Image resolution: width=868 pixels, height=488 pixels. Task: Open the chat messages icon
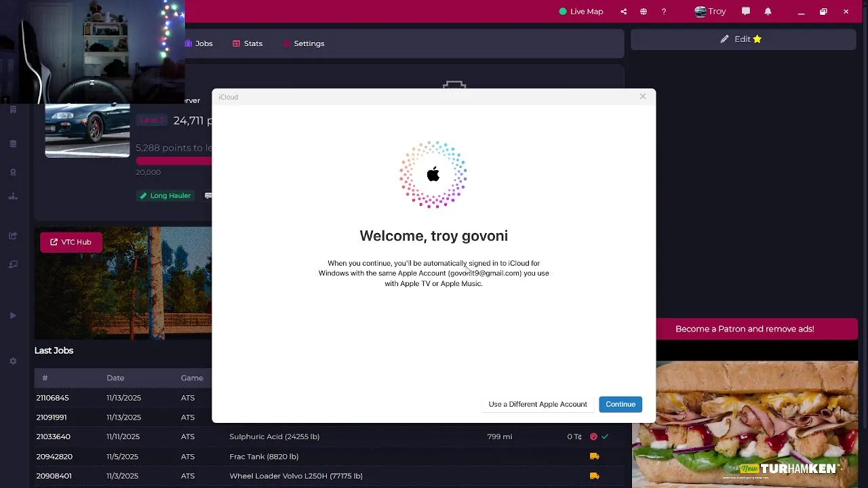pyautogui.click(x=746, y=12)
